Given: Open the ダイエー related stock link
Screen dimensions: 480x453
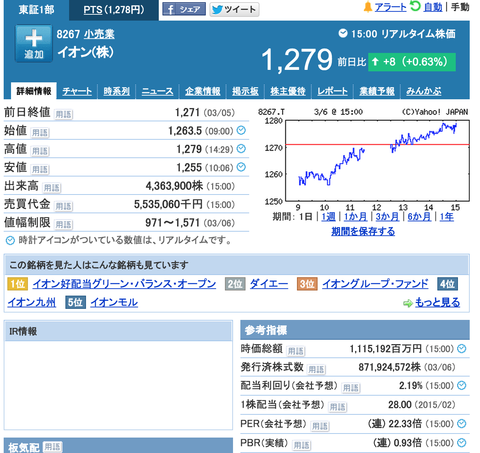Looking at the screenshot, I should [x=269, y=284].
